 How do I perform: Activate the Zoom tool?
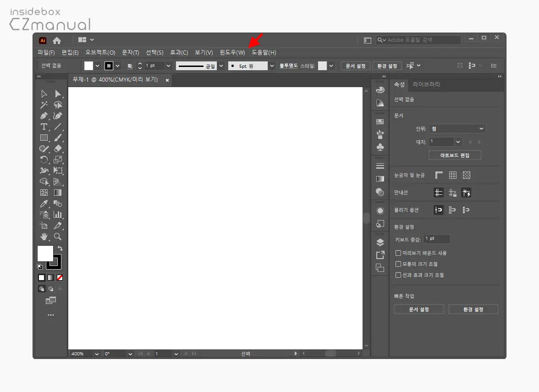click(x=58, y=237)
